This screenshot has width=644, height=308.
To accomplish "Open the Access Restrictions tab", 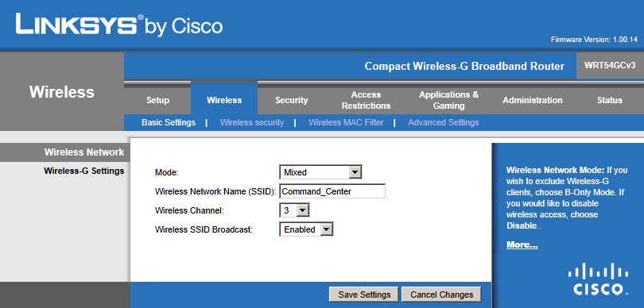I will tap(366, 100).
